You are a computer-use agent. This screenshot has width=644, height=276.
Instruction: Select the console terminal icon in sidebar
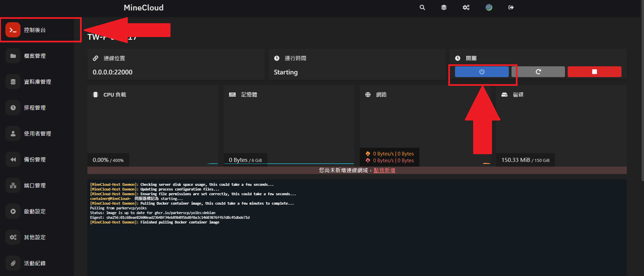pyautogui.click(x=13, y=30)
